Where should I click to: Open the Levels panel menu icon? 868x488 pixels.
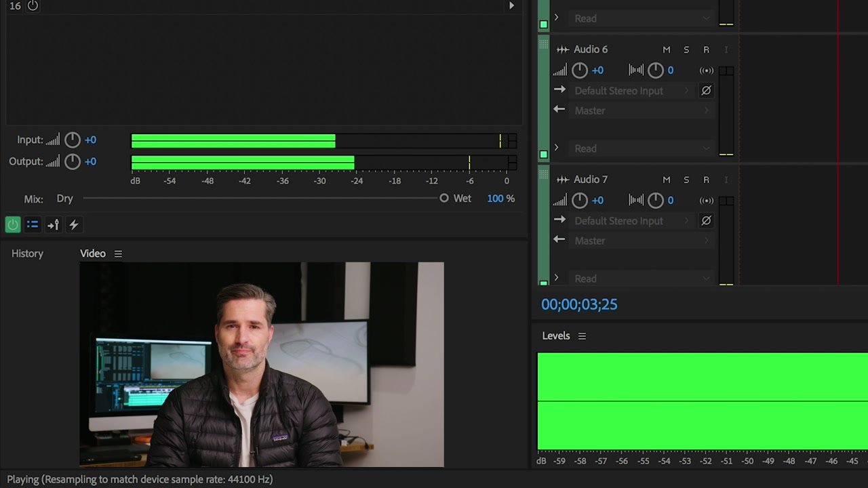(x=583, y=335)
